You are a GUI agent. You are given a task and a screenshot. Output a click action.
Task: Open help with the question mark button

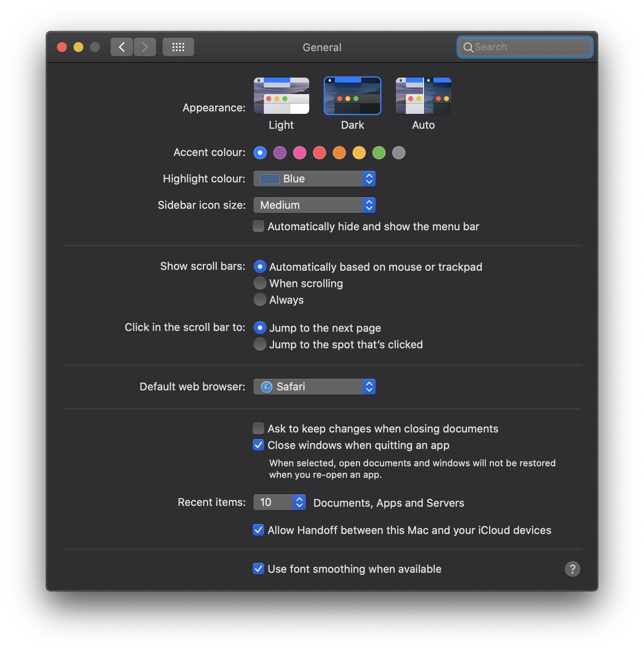pyautogui.click(x=572, y=569)
